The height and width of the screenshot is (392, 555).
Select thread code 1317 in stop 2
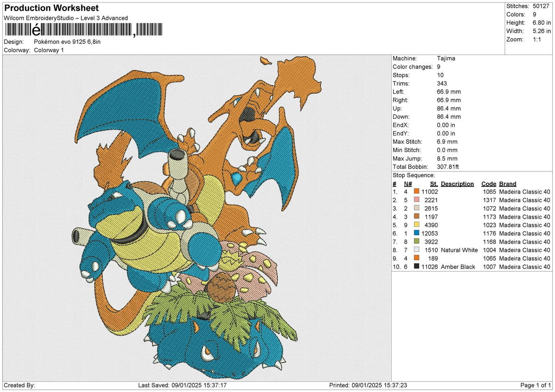click(489, 200)
